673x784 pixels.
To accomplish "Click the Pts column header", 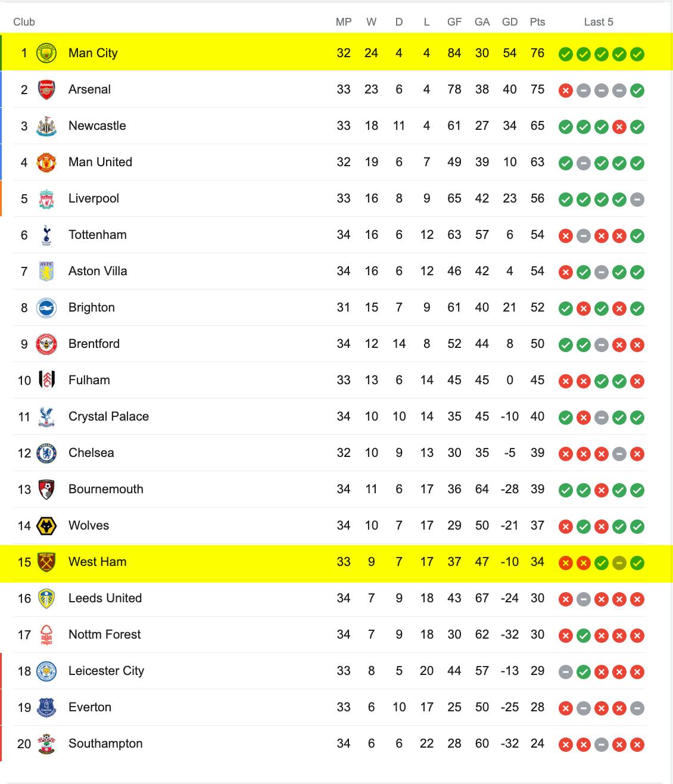I will [537, 22].
